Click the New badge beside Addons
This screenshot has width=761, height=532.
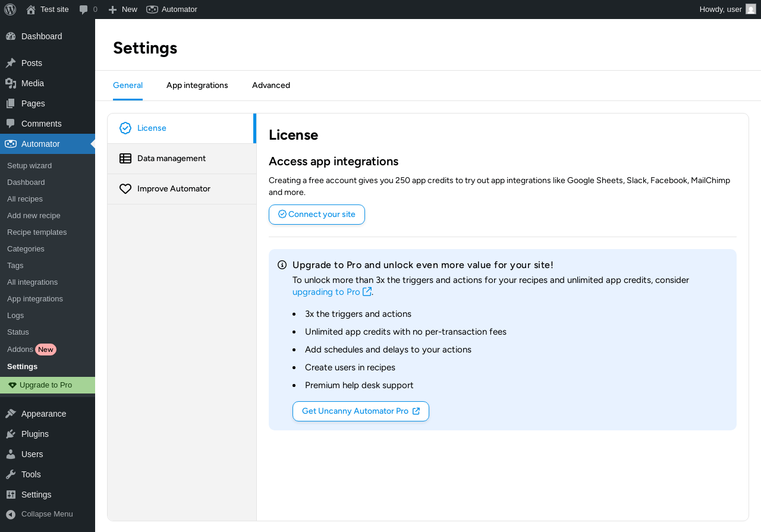(46, 350)
